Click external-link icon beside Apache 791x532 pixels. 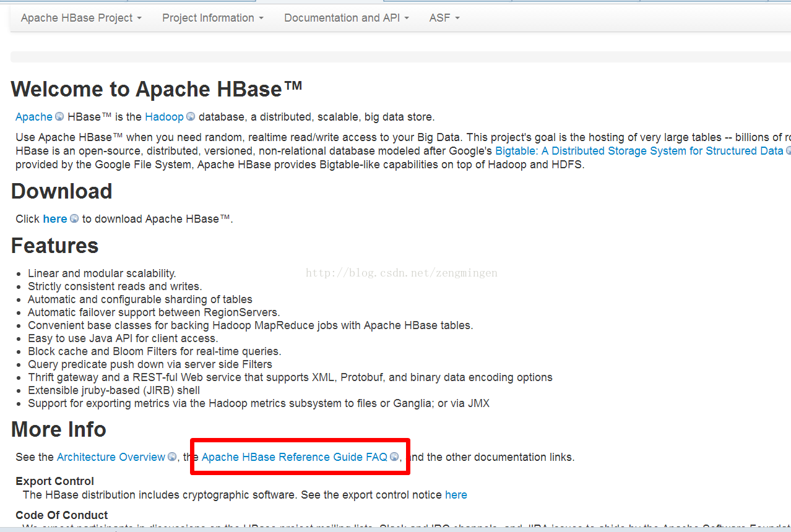pyautogui.click(x=59, y=117)
